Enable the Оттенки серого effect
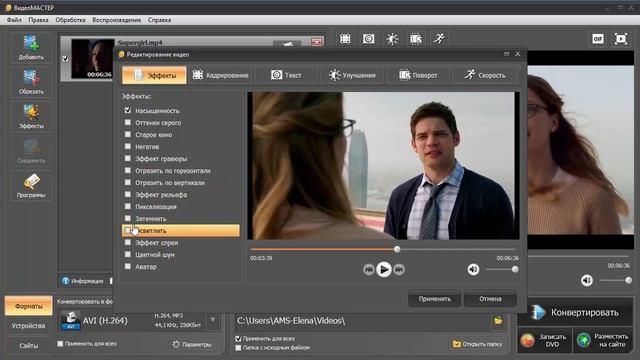Viewport: 640px width, 360px height. [128, 122]
